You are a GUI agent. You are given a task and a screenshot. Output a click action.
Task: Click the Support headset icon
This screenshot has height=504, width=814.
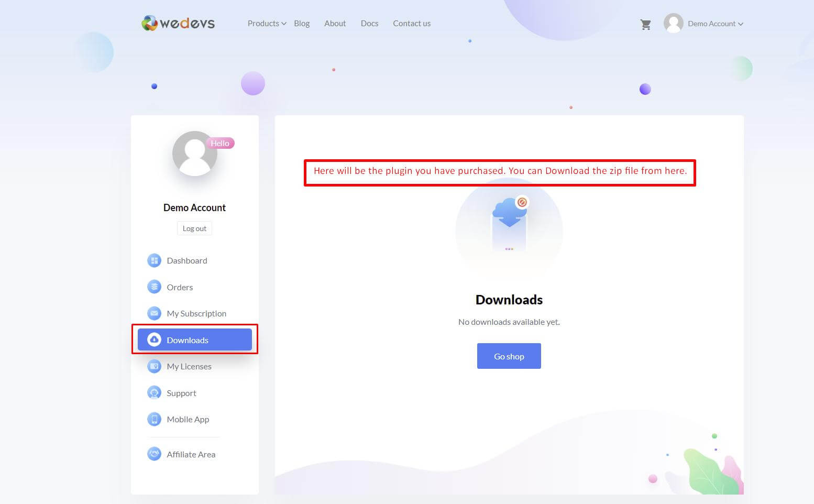154,392
